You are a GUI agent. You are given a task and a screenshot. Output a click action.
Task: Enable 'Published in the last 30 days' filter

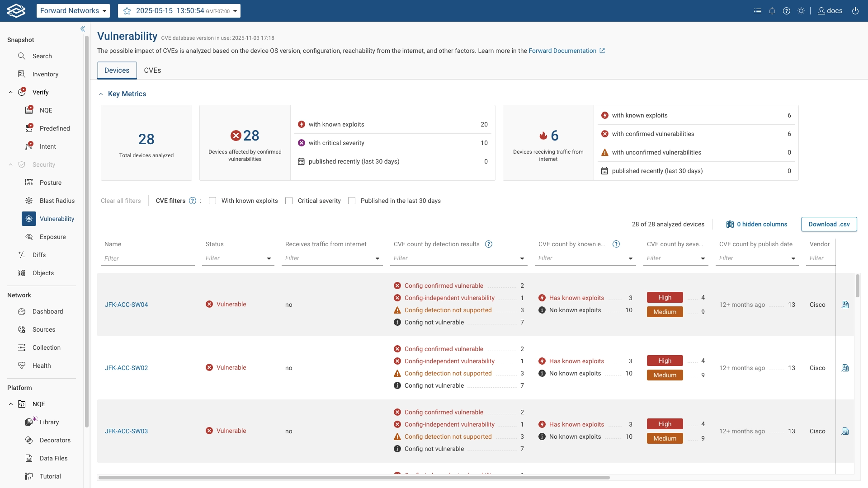[352, 201]
